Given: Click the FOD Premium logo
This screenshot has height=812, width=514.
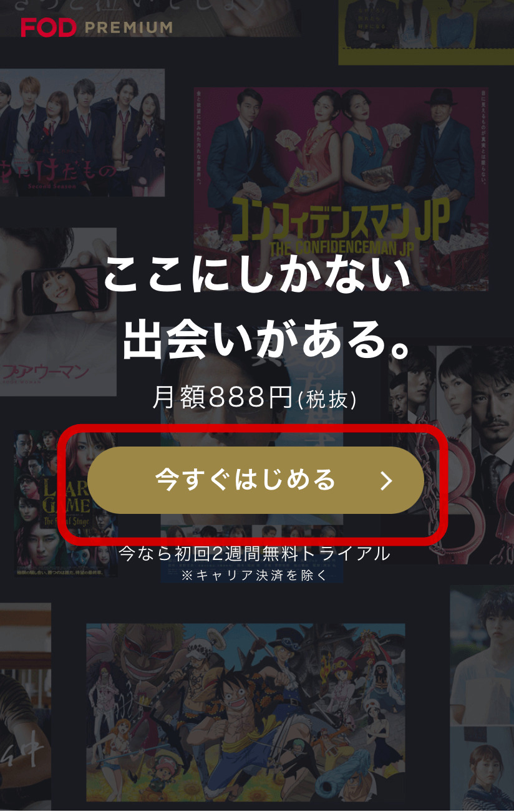Looking at the screenshot, I should (96, 27).
